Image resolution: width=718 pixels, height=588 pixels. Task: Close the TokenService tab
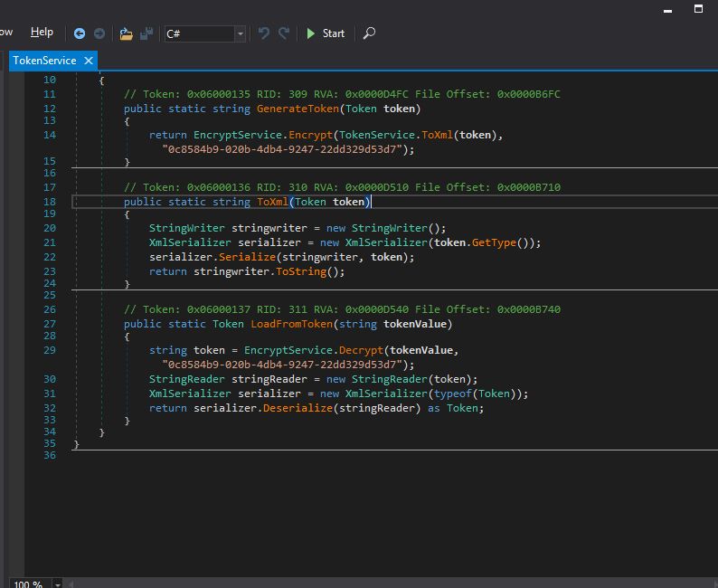coord(88,61)
